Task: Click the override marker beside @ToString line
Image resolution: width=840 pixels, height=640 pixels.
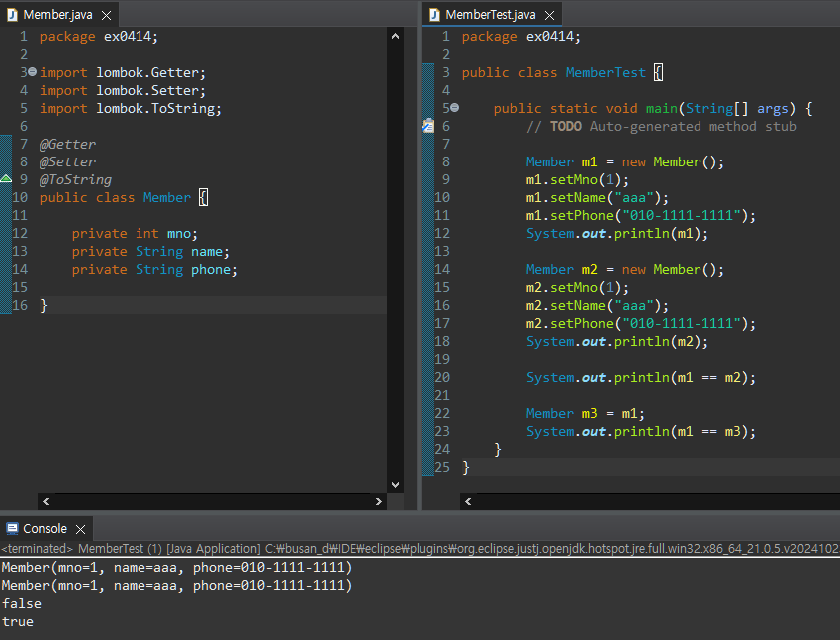Action: tap(6, 179)
